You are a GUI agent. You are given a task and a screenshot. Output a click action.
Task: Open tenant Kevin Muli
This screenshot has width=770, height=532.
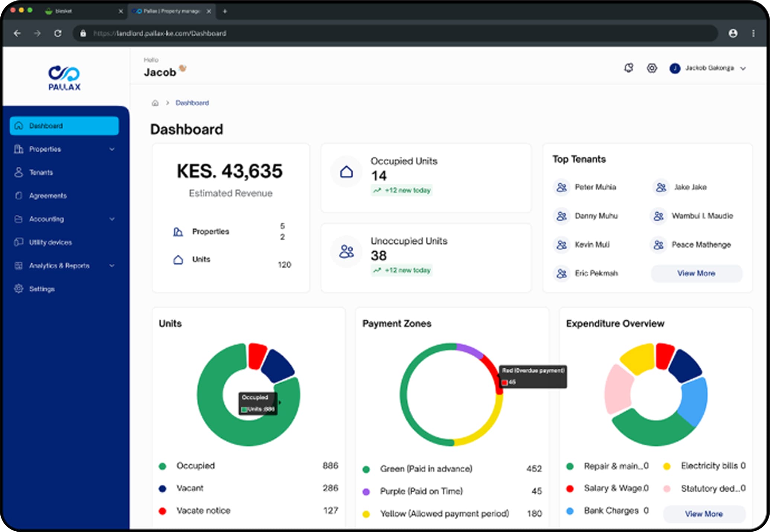592,245
